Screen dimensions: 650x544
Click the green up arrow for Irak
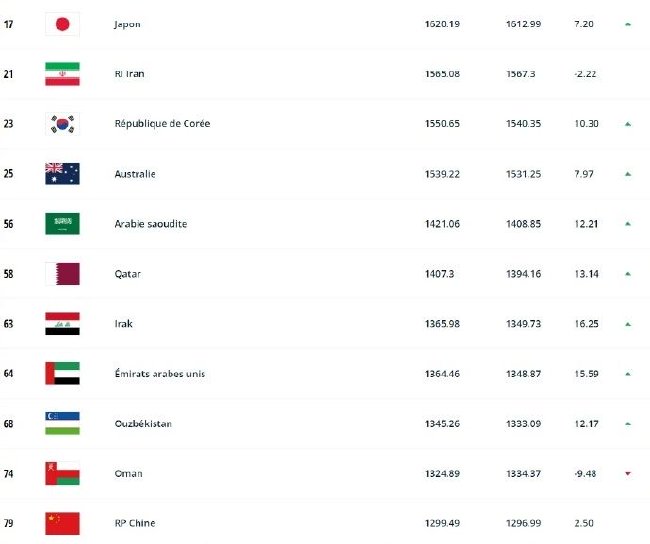(x=628, y=324)
